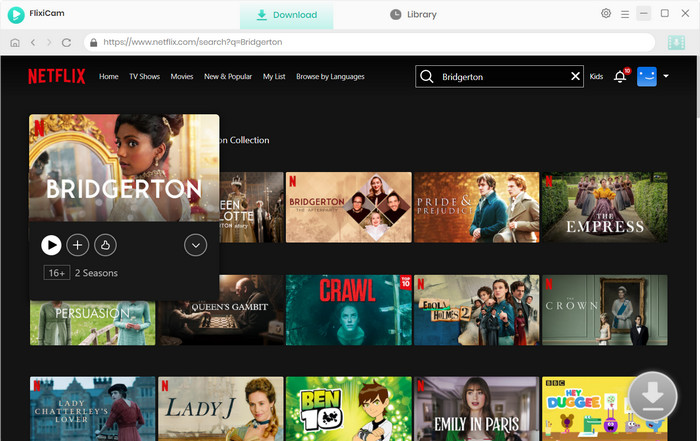This screenshot has width=700, height=441.
Task: Open the notifications bell
Action: pyautogui.click(x=620, y=77)
